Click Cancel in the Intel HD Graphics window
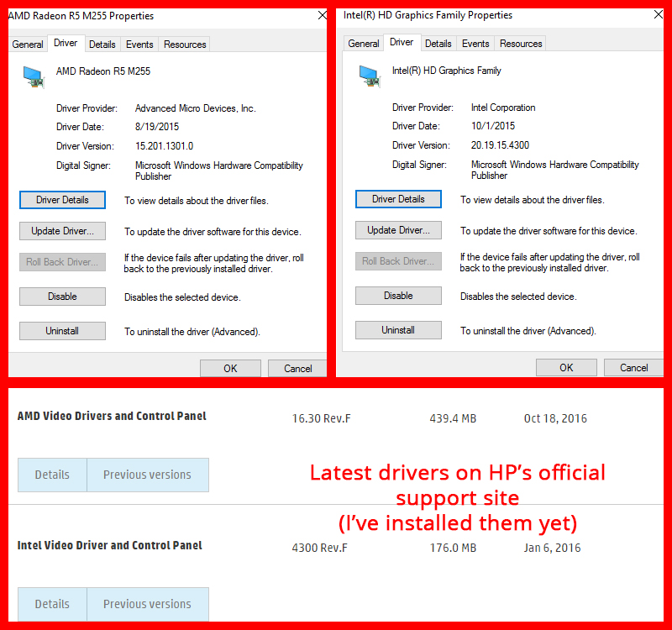672x630 pixels. click(x=634, y=368)
